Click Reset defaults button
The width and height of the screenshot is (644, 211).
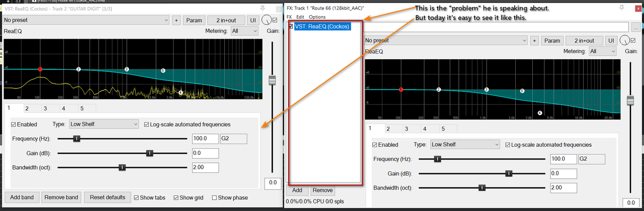coord(108,197)
